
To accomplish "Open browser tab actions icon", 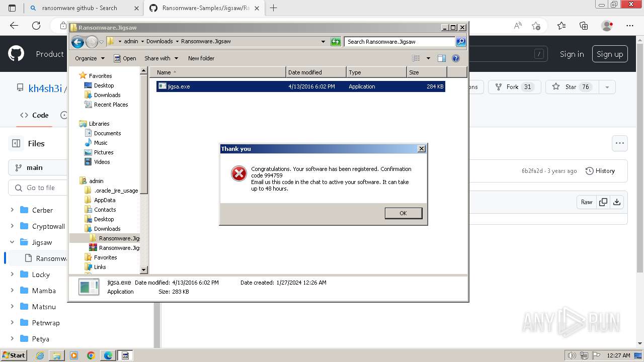I will pos(12,8).
